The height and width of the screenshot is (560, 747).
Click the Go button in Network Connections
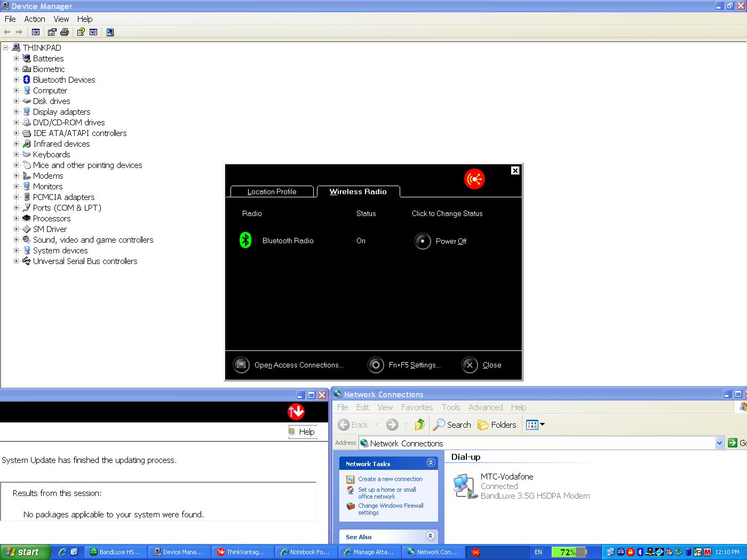737,443
